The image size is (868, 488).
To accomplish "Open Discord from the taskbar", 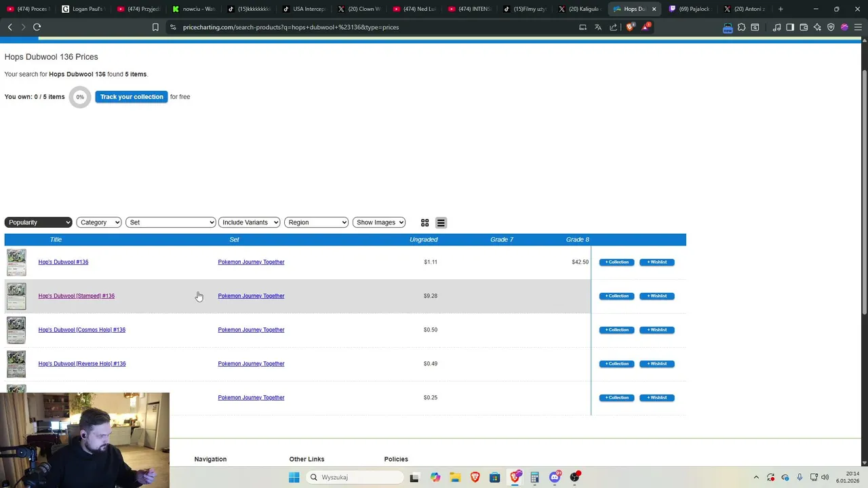I will point(555,477).
